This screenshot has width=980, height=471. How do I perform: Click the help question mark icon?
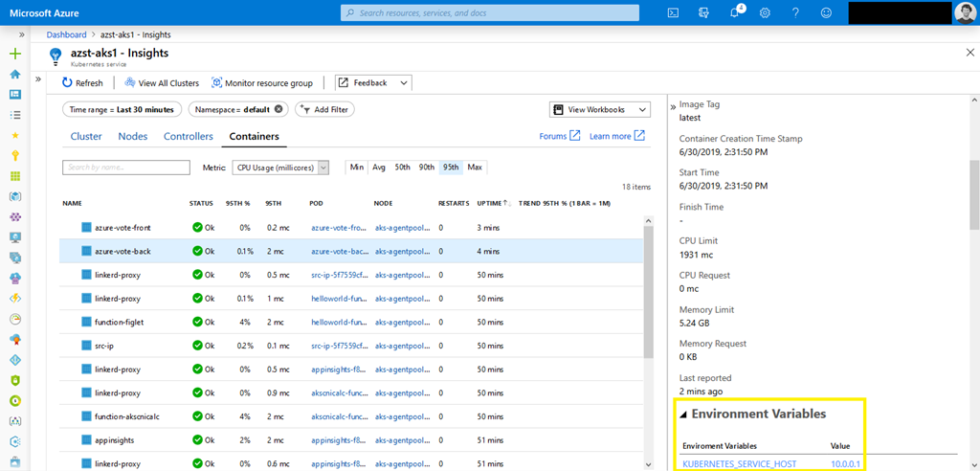795,12
